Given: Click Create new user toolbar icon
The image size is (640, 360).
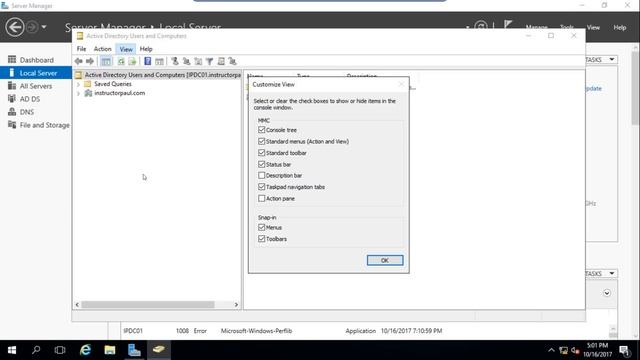Looking at the screenshot, I should tap(175, 61).
